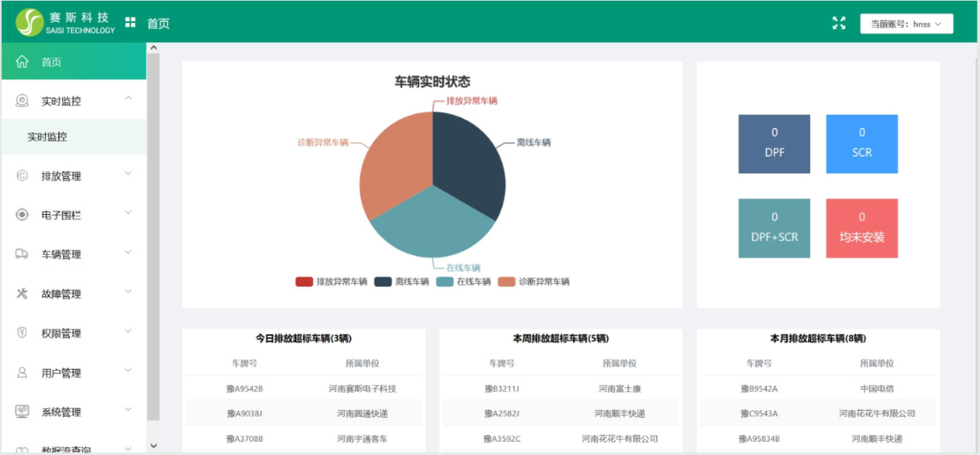The height and width of the screenshot is (455, 980).
Task: Expand the 系统管理 menu chevron
Action: coord(129,411)
